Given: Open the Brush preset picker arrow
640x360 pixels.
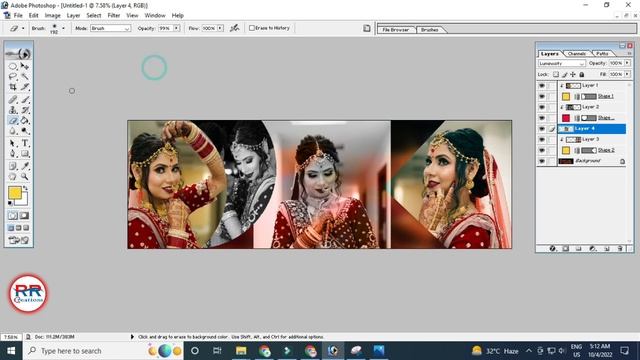Looking at the screenshot, I should [63, 28].
